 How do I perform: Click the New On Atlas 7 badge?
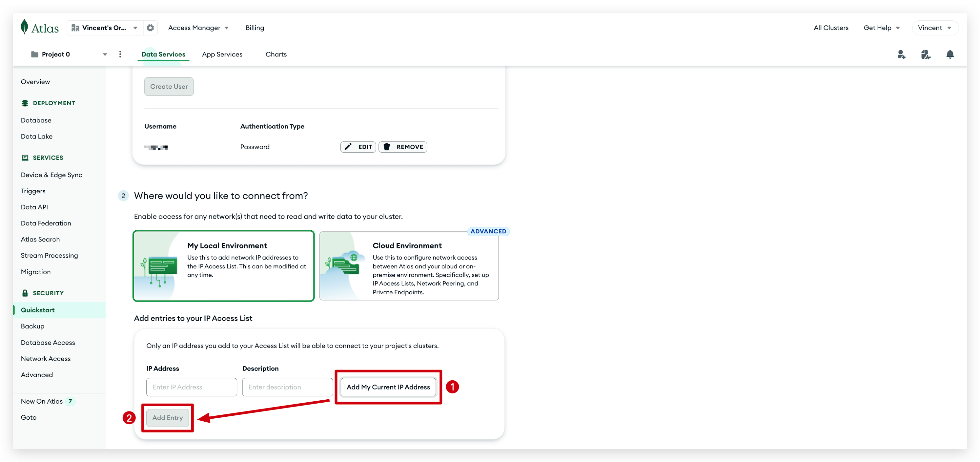[70, 401]
